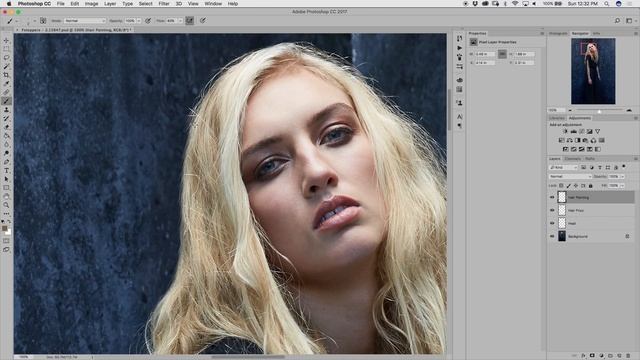The height and width of the screenshot is (360, 640).
Task: Toggle airbrush-style build-up effects
Action: pos(190,20)
